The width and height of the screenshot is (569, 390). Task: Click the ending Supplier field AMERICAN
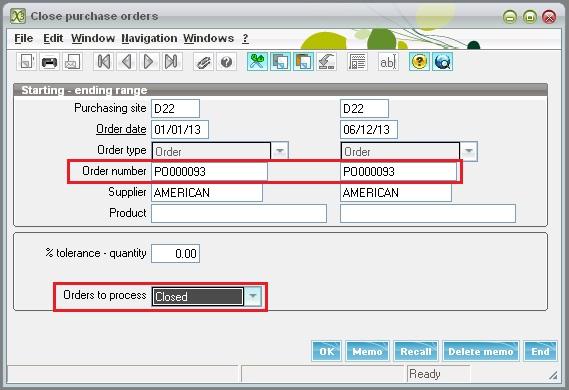(396, 192)
